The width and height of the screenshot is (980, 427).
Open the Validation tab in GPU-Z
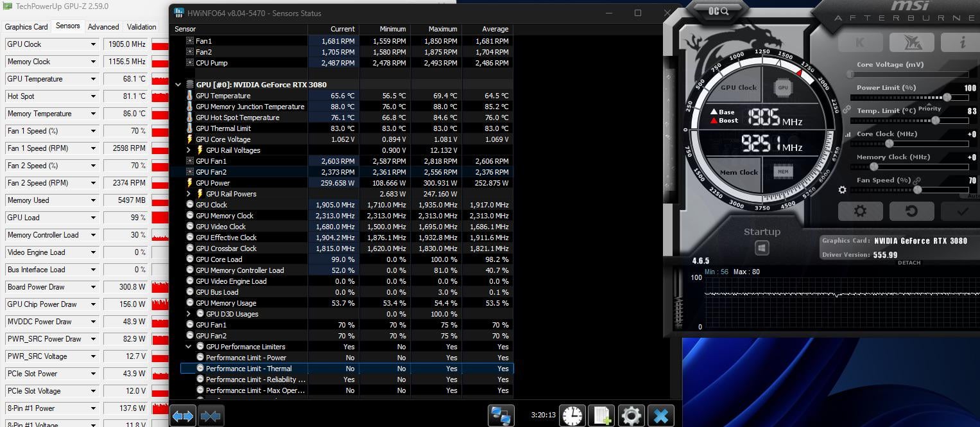click(x=141, y=27)
